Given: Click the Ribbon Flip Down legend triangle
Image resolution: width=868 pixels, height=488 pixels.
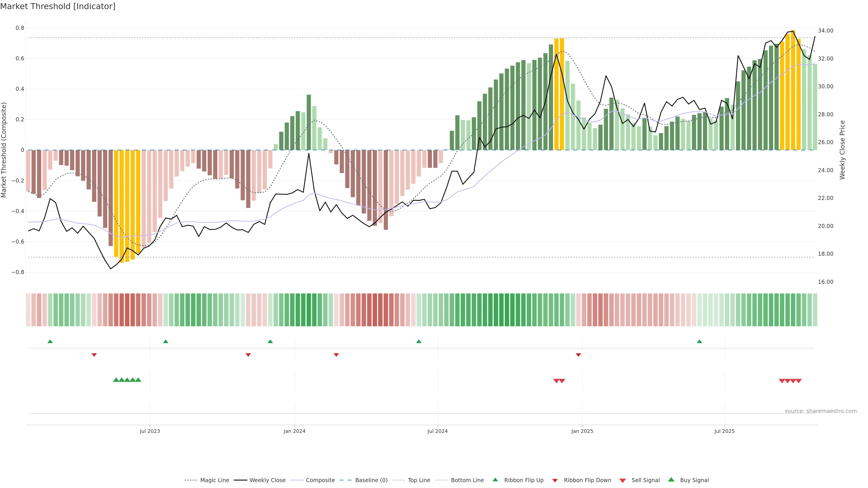Looking at the screenshot, I should tap(555, 480).
